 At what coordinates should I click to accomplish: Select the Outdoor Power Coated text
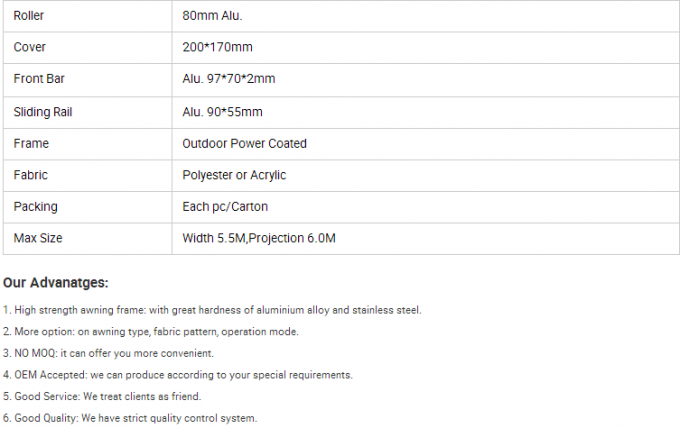(244, 144)
